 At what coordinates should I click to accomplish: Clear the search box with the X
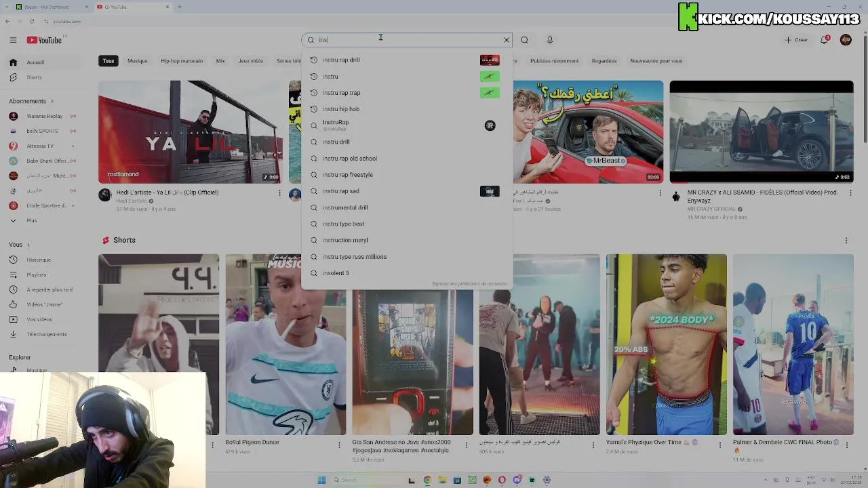(x=506, y=40)
